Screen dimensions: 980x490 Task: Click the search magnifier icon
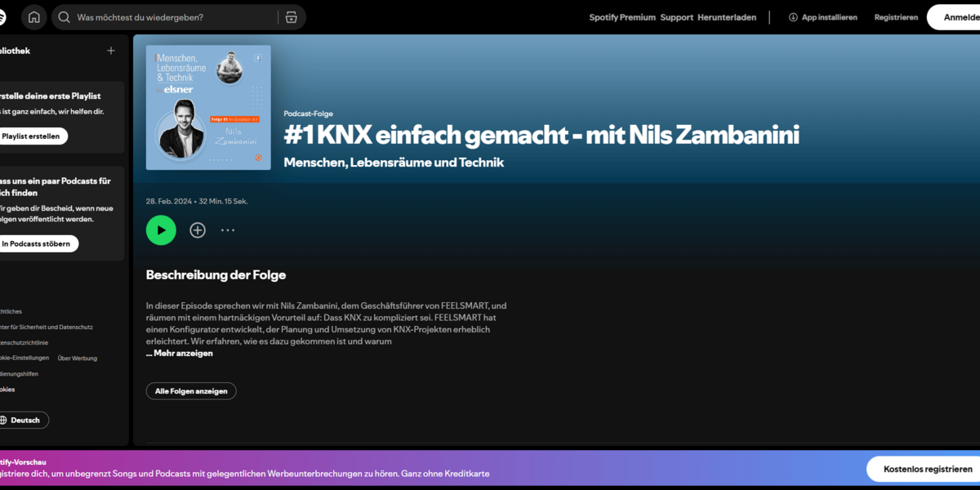65,17
